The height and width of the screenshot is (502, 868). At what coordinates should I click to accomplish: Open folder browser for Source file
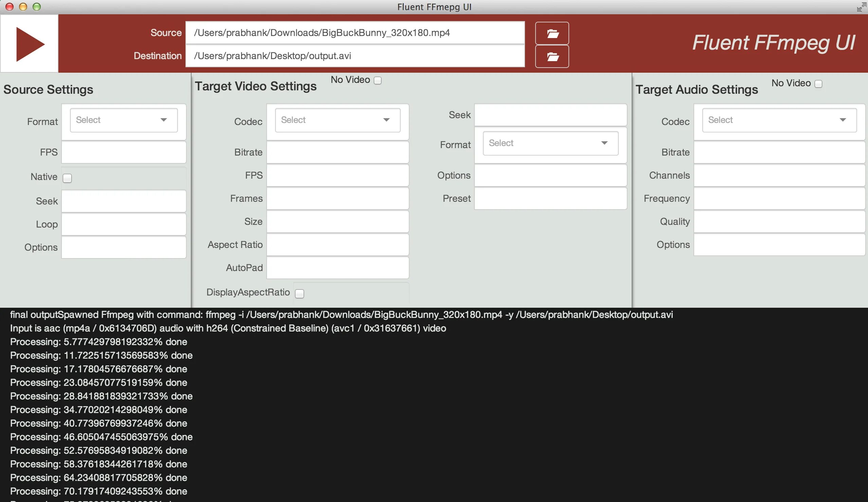[x=552, y=33]
